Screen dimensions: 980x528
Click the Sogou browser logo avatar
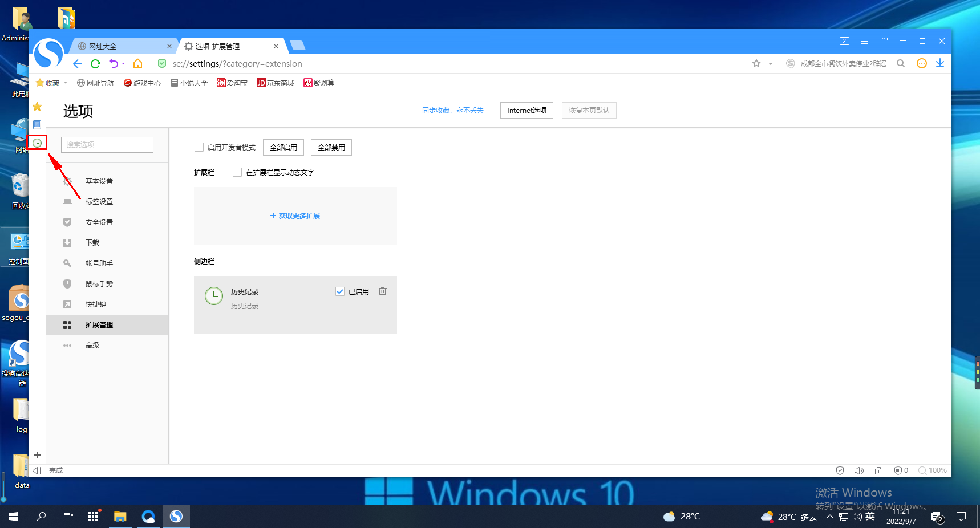coord(48,54)
